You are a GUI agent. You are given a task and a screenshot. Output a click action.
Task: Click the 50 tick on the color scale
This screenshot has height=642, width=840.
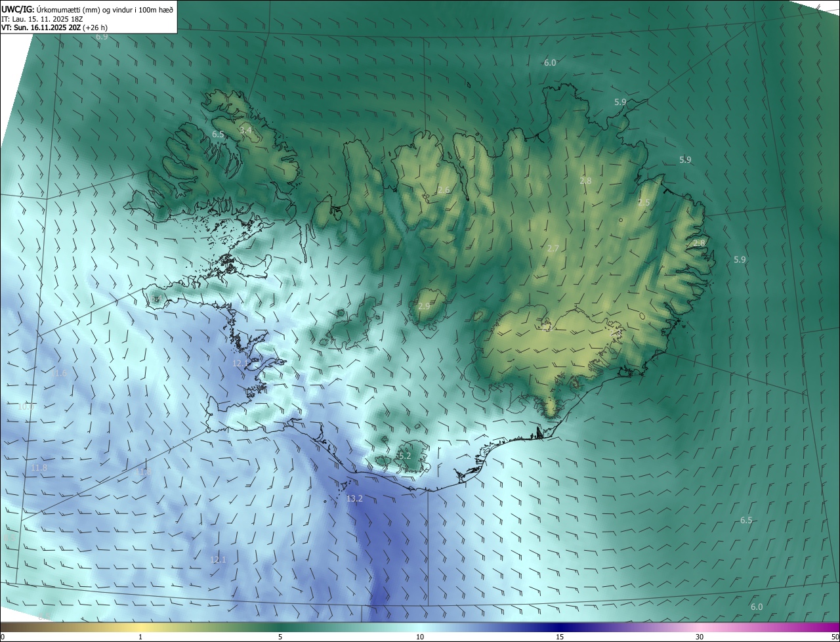[835, 637]
